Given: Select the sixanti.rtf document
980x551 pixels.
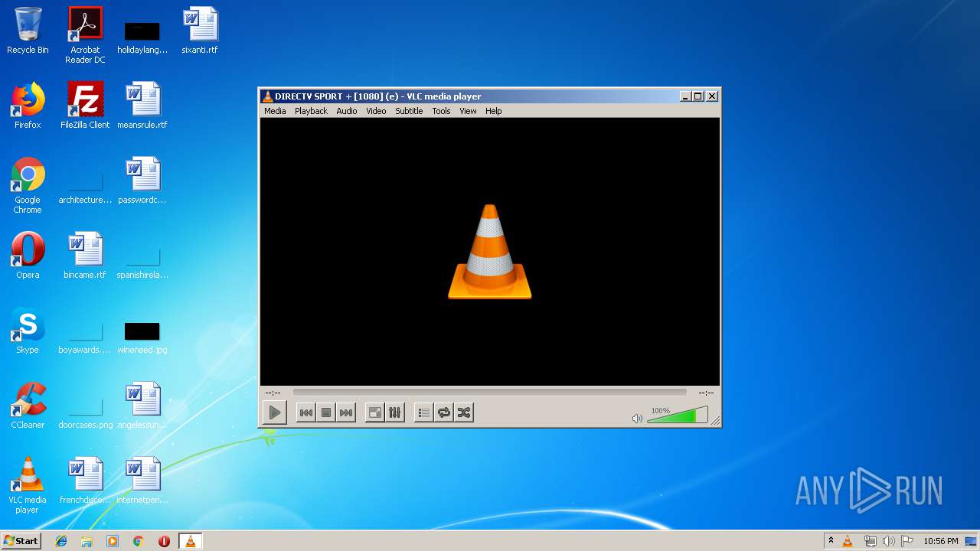Looking at the screenshot, I should point(200,31).
